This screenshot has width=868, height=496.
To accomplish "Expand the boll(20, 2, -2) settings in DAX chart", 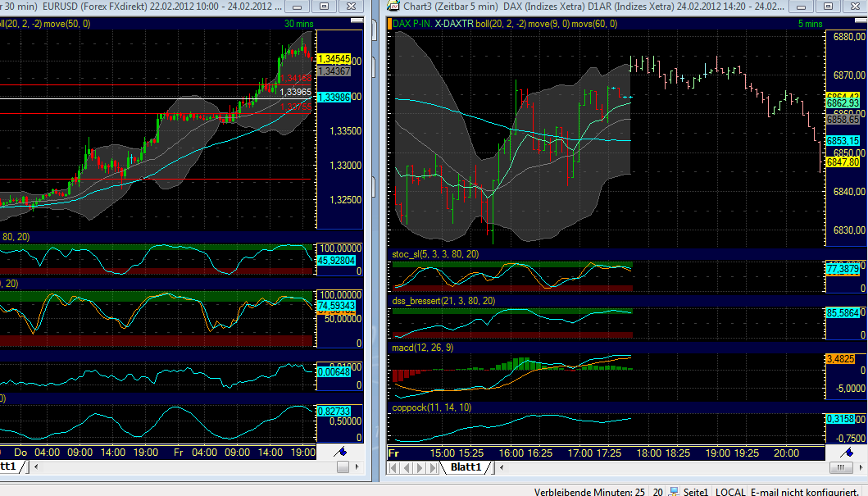I will (x=500, y=24).
